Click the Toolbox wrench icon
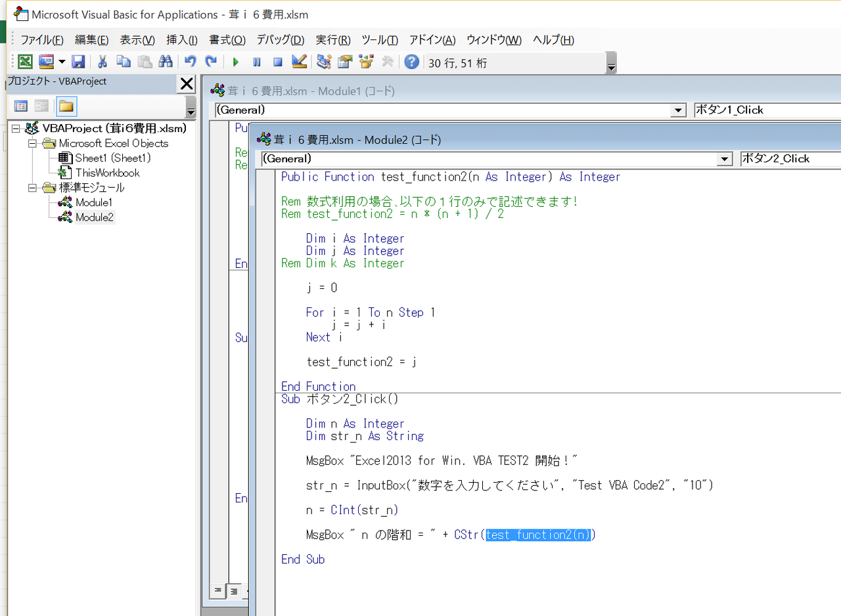 pyautogui.click(x=388, y=62)
